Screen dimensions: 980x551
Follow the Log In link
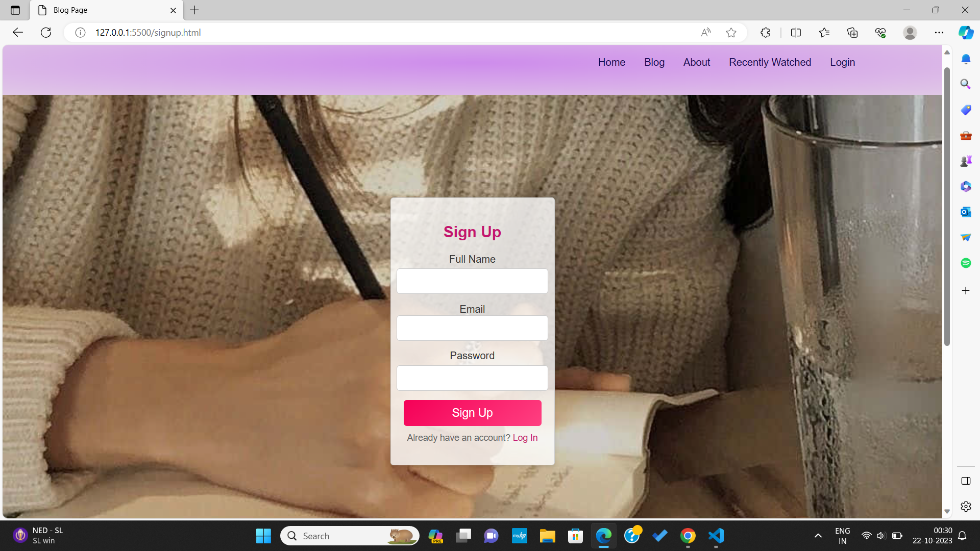coord(525,438)
